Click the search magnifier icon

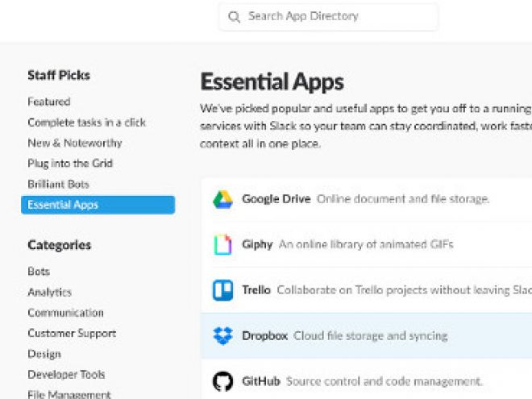(x=234, y=17)
